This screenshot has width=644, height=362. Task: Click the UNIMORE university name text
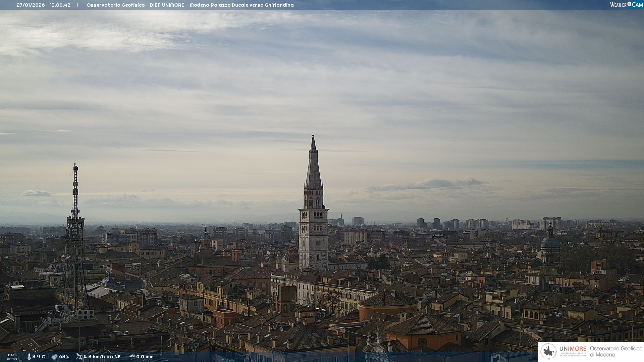coord(573,349)
